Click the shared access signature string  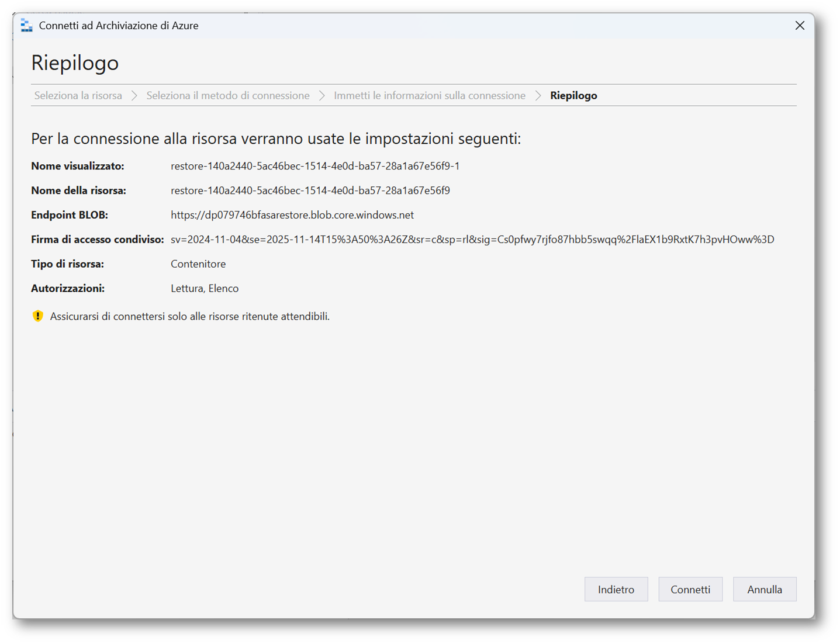coord(472,240)
